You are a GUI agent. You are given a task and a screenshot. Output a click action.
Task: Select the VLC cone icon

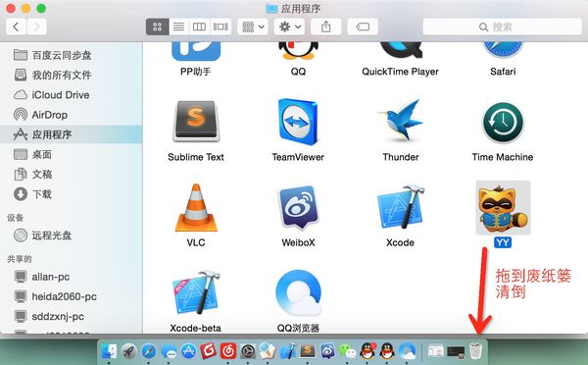(x=196, y=208)
